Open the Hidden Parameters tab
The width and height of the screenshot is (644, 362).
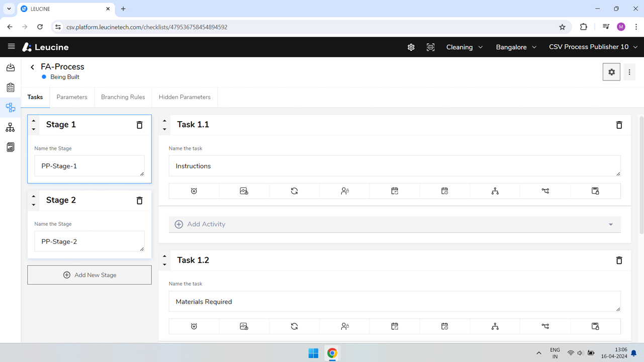click(x=185, y=97)
